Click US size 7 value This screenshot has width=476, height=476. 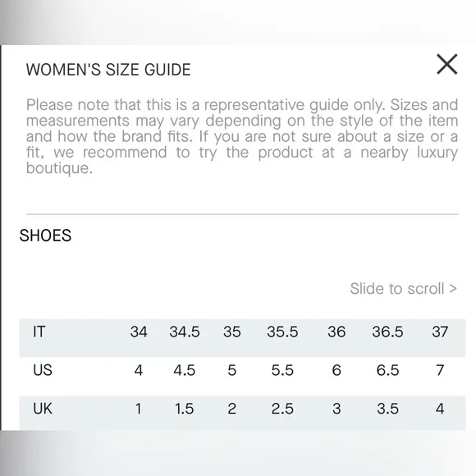[x=440, y=370]
